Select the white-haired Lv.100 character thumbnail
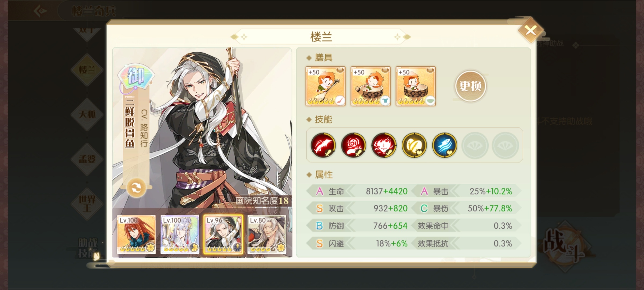The height and width of the screenshot is (290, 644). click(180, 234)
